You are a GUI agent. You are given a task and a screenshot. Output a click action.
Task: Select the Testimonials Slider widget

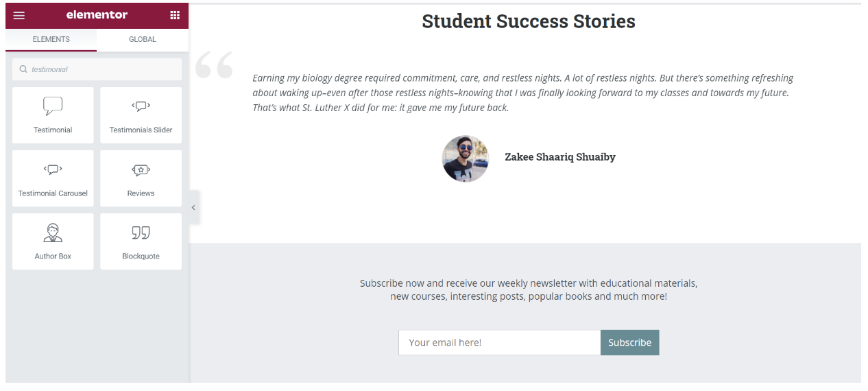click(141, 115)
